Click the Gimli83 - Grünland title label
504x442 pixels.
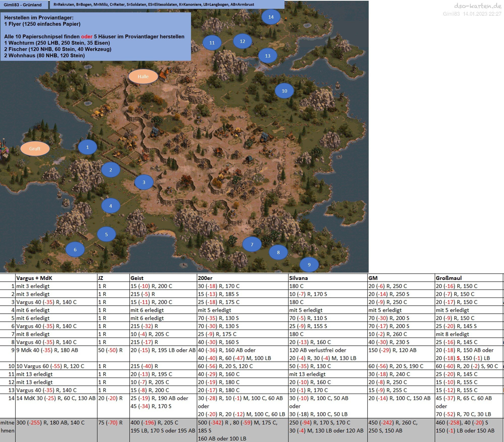tap(23, 5)
